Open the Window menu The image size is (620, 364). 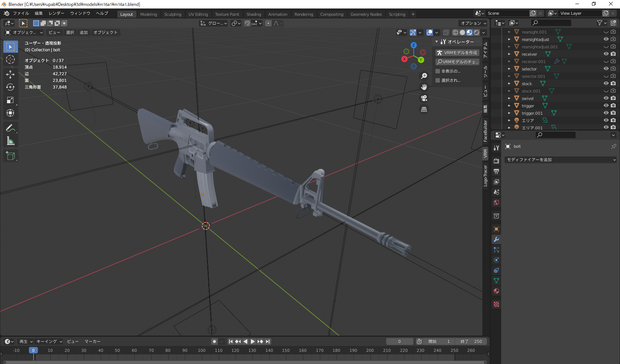pyautogui.click(x=80, y=13)
